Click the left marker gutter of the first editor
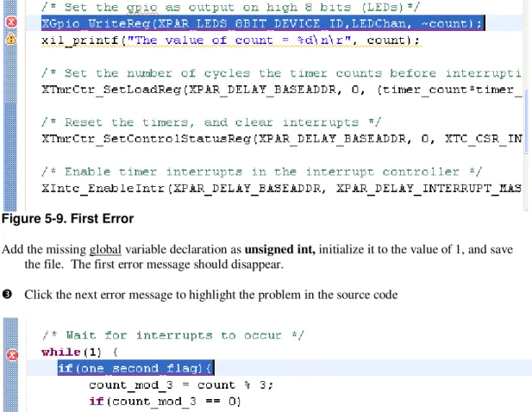 click(x=9, y=105)
